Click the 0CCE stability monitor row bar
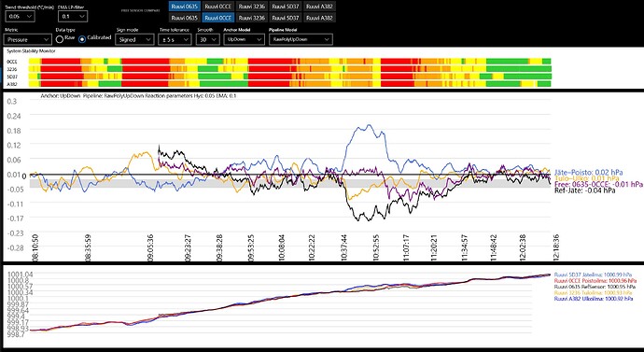 coord(289,62)
